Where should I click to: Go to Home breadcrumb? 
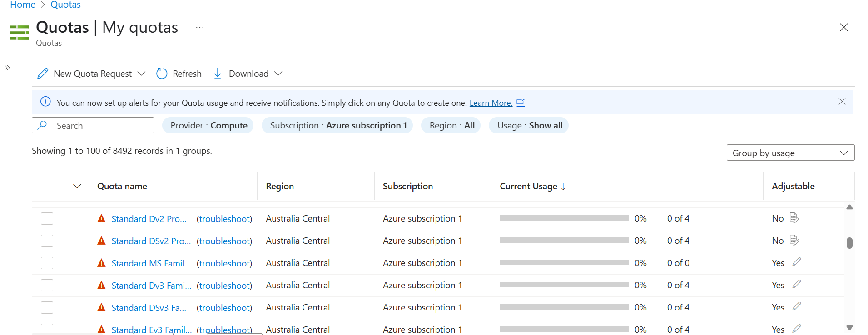click(x=23, y=5)
